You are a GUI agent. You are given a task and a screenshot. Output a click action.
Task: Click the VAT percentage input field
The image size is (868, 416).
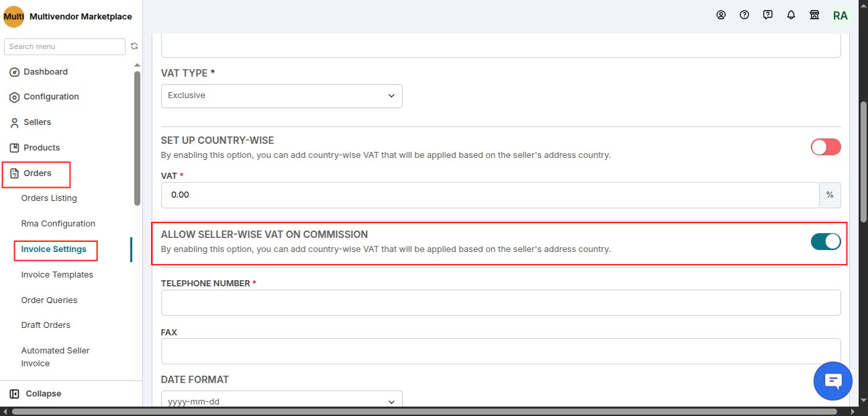(x=490, y=195)
